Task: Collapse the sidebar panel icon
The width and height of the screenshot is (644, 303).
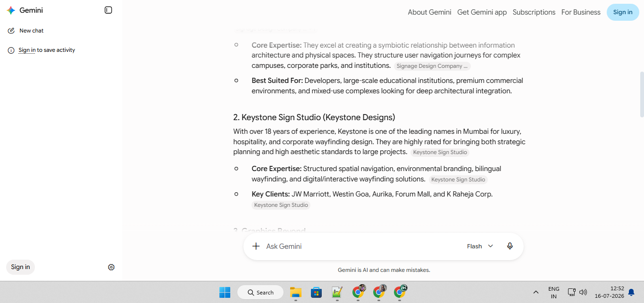Action: (x=109, y=10)
